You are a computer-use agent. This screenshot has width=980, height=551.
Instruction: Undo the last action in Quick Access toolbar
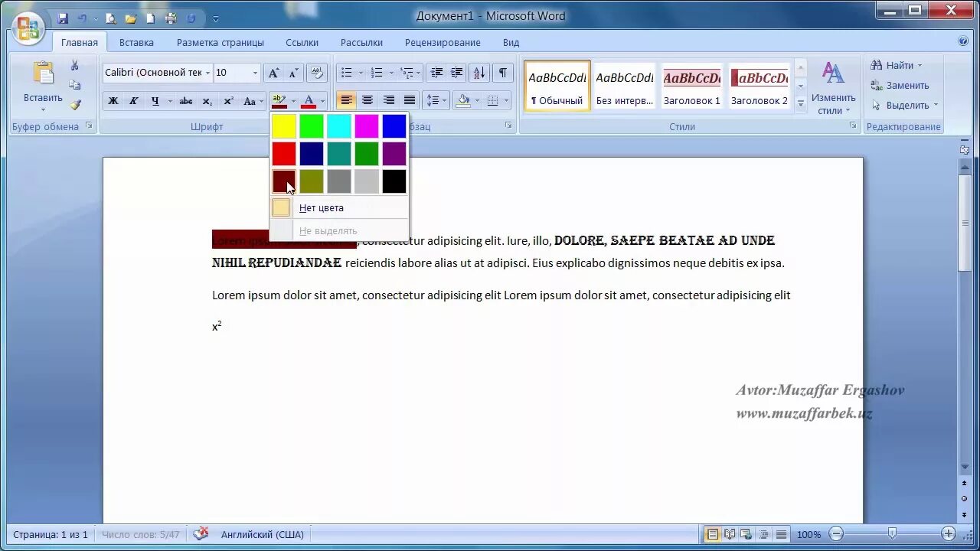click(x=81, y=18)
